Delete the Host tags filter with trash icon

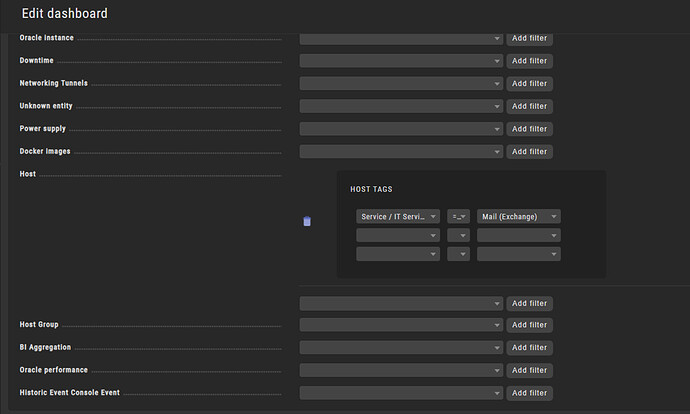click(307, 221)
